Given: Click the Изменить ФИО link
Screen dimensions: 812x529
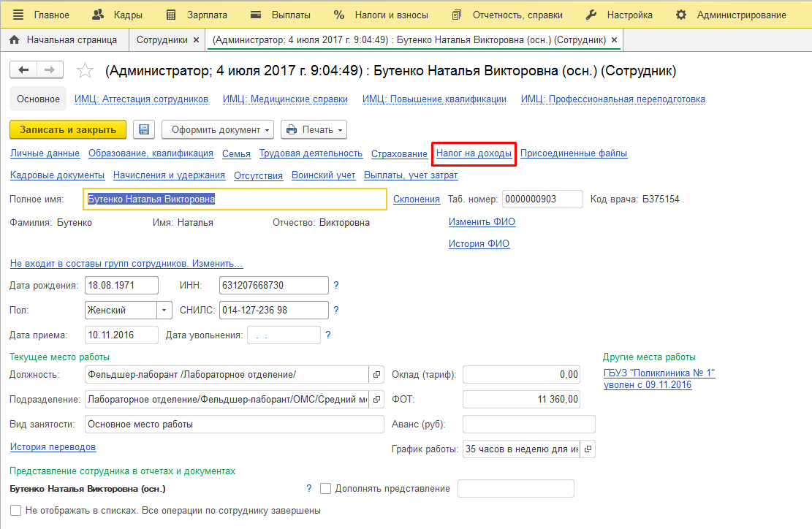Looking at the screenshot, I should tap(482, 222).
